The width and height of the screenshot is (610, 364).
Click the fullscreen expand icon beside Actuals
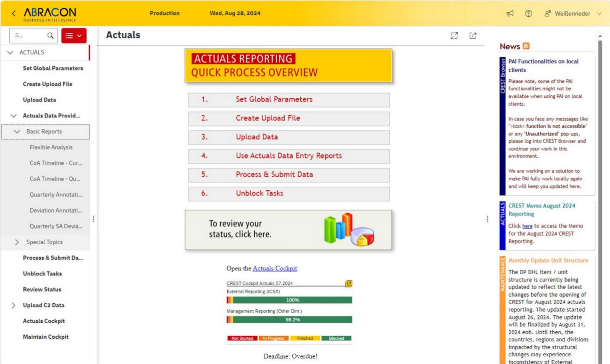pyautogui.click(x=454, y=35)
